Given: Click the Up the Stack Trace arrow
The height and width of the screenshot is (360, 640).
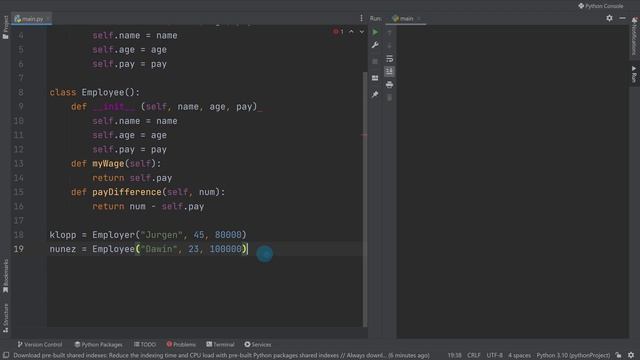Looking at the screenshot, I should tap(389, 33).
